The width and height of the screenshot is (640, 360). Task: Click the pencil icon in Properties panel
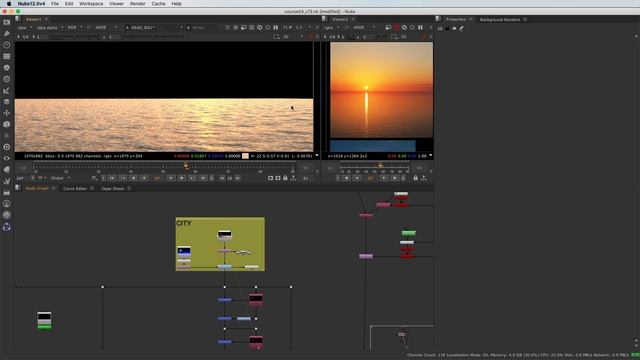(462, 28)
